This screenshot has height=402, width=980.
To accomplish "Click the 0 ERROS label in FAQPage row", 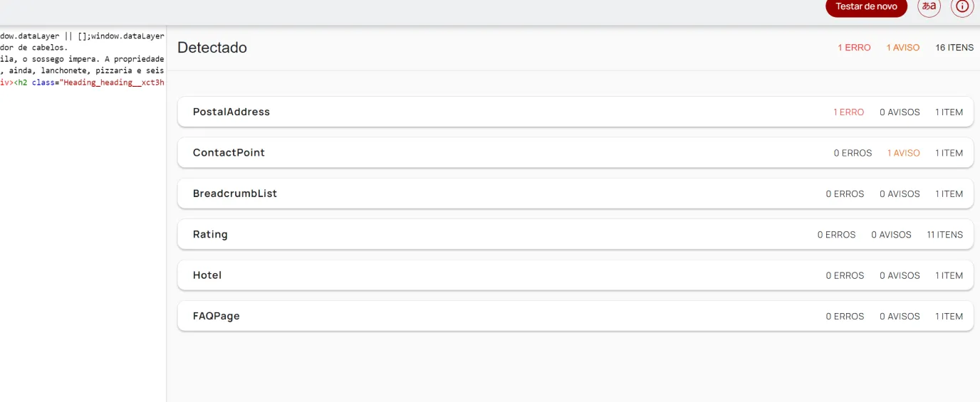I will (845, 317).
